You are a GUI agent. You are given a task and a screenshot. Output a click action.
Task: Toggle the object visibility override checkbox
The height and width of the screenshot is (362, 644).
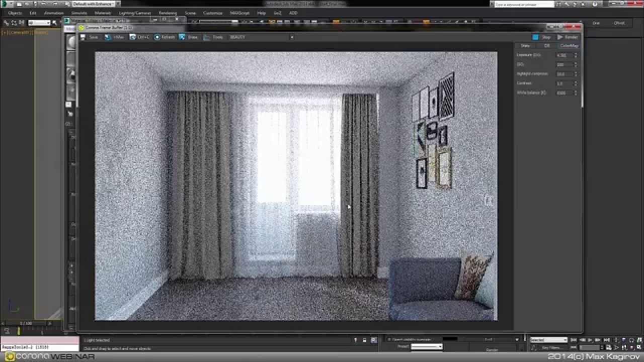pos(388,339)
